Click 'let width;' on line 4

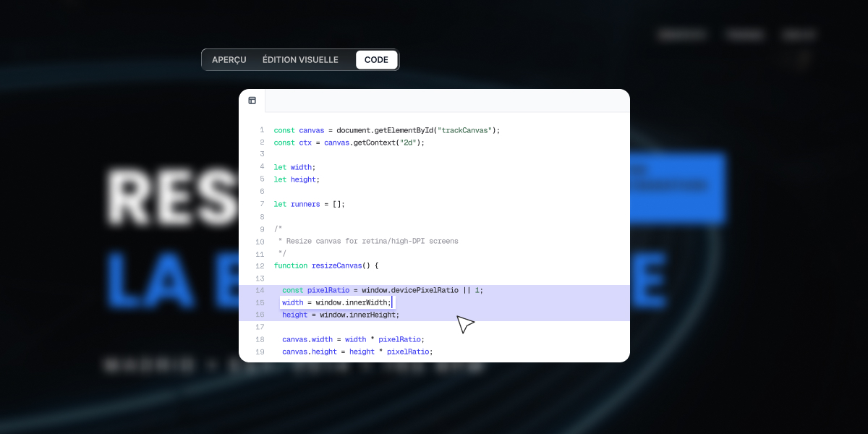295,167
